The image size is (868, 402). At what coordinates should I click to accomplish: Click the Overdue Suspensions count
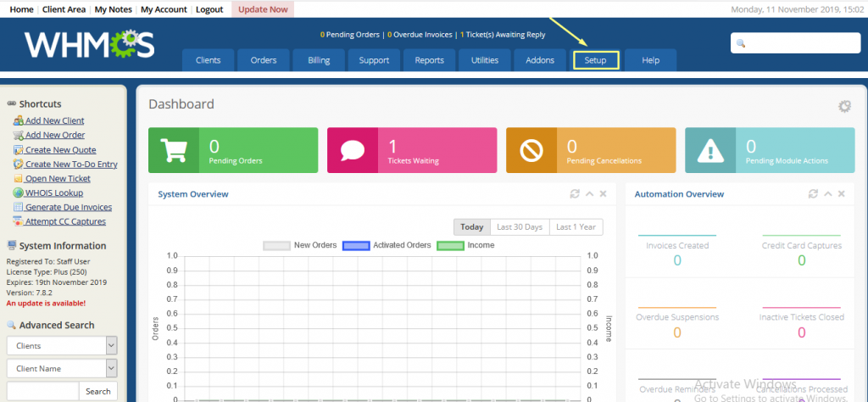pyautogui.click(x=677, y=332)
